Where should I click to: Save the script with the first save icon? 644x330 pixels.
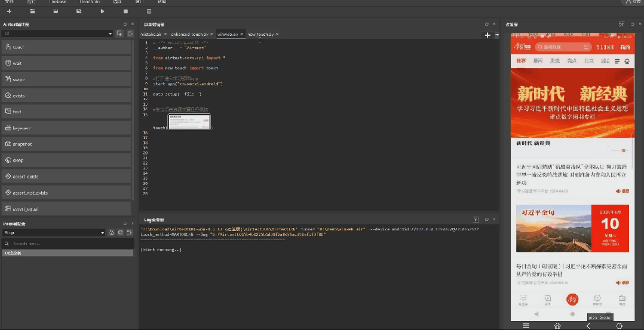pyautogui.click(x=56, y=11)
